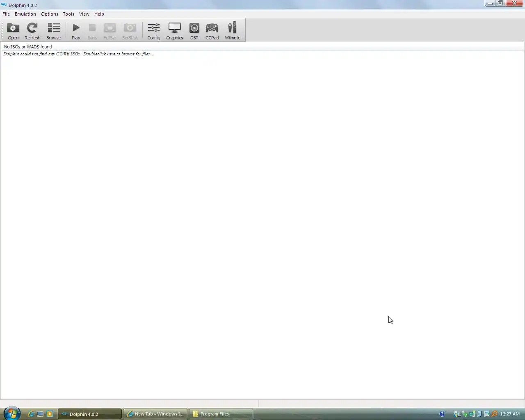Click the Dolphin title bar icon

click(x=4, y=5)
